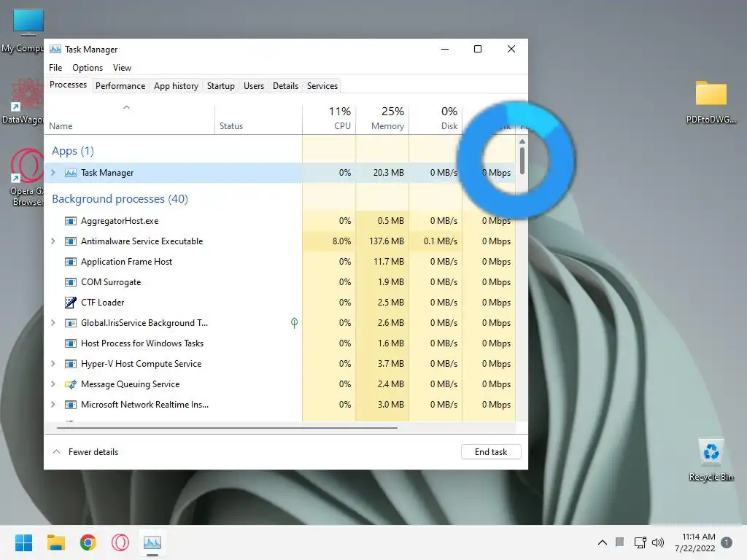This screenshot has width=747, height=560.
Task: Click the Hyper-V Host Compute Service icon
Action: click(x=71, y=364)
